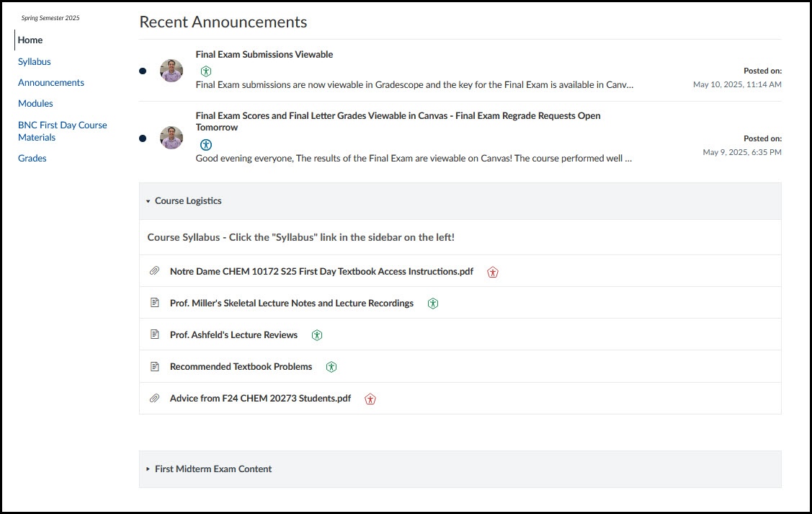Go to Modules in course navigation

[x=35, y=104]
